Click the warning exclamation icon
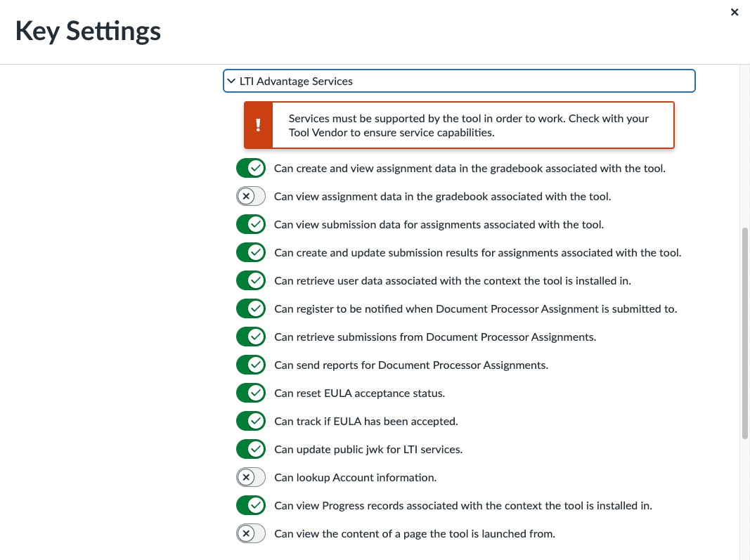This screenshot has width=750, height=560. tap(257, 125)
